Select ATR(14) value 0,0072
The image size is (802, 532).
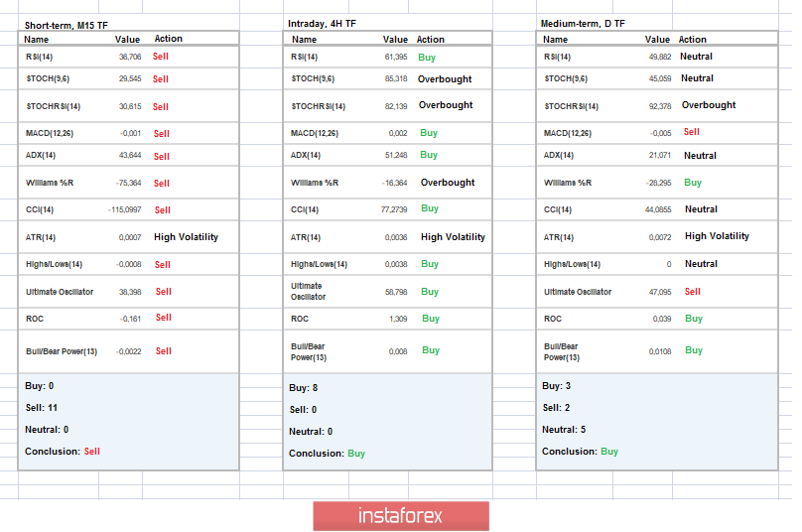pos(660,237)
